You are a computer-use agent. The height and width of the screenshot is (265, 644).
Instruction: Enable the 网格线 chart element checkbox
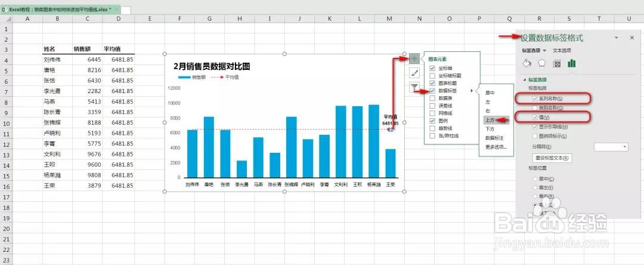click(x=432, y=113)
